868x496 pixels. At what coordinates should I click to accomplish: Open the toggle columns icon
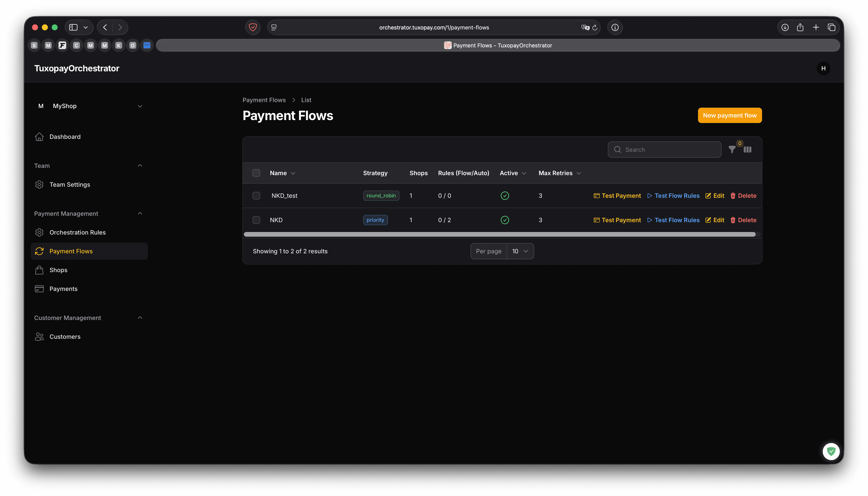[748, 150]
